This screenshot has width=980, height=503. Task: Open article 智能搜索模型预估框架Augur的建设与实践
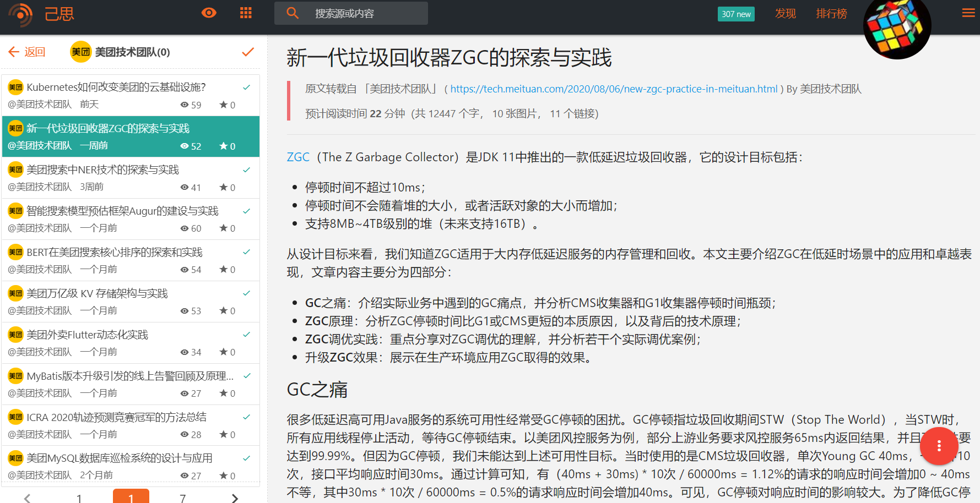click(x=122, y=211)
